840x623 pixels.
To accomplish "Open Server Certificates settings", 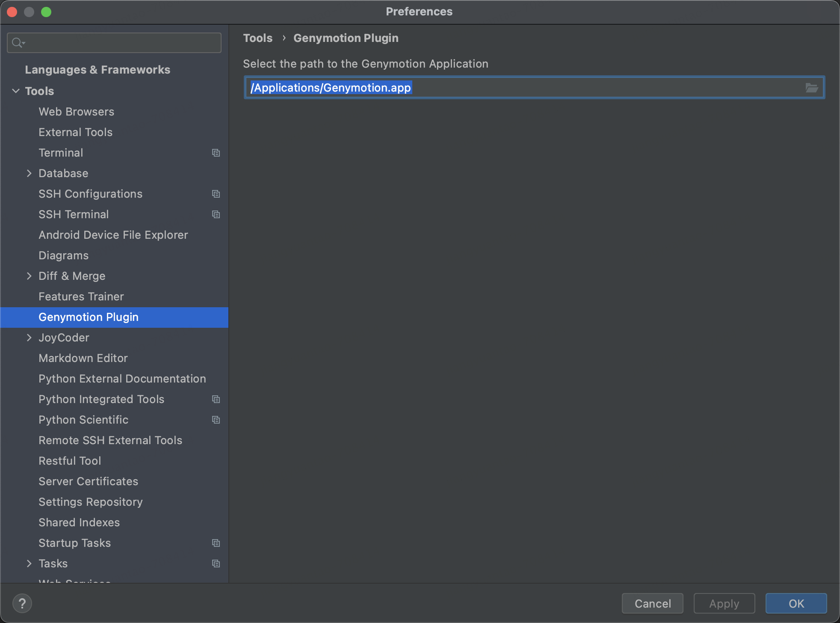I will (88, 481).
